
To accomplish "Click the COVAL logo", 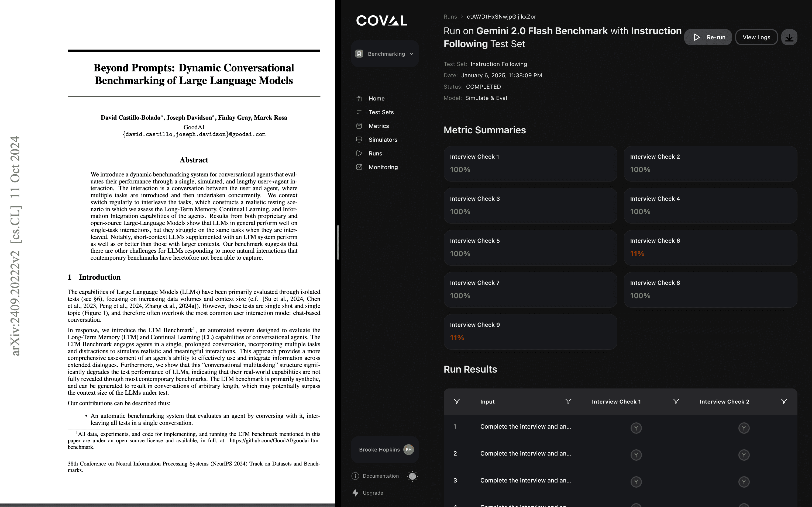I will click(x=381, y=20).
